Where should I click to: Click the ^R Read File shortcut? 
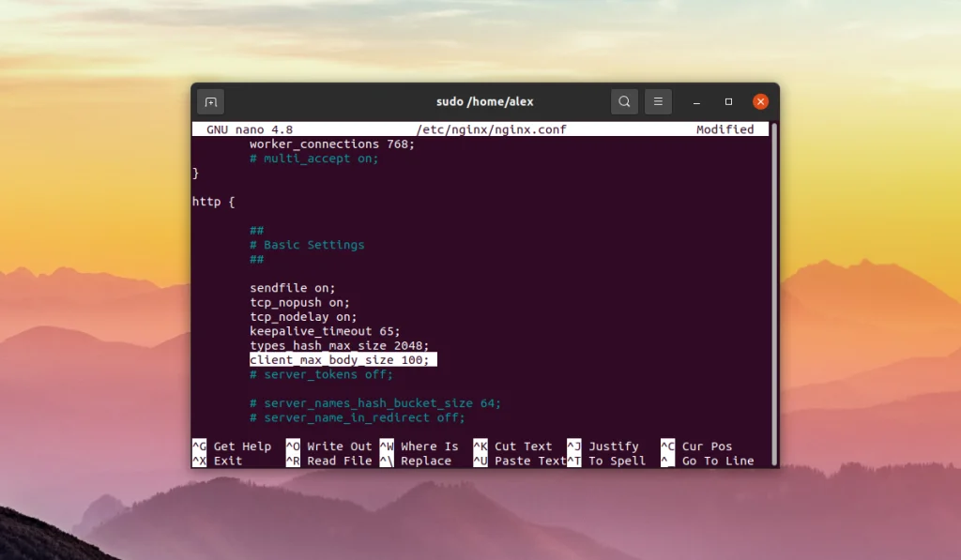click(x=328, y=461)
